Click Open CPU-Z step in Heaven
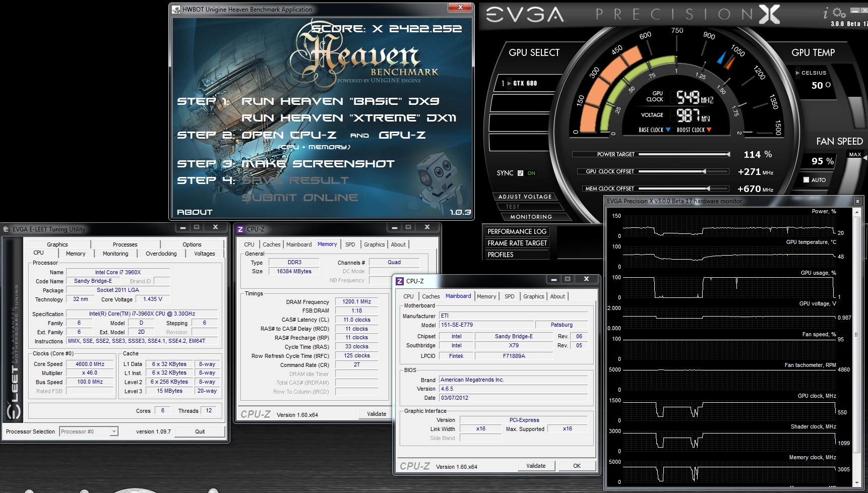The width and height of the screenshot is (868, 493). pyautogui.click(x=289, y=135)
